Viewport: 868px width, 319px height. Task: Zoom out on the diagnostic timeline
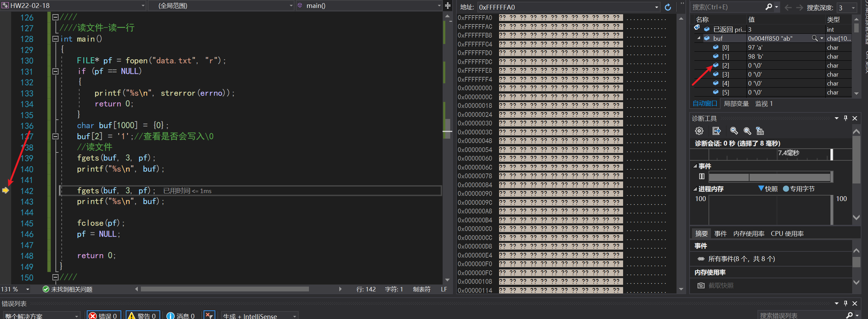(x=747, y=131)
